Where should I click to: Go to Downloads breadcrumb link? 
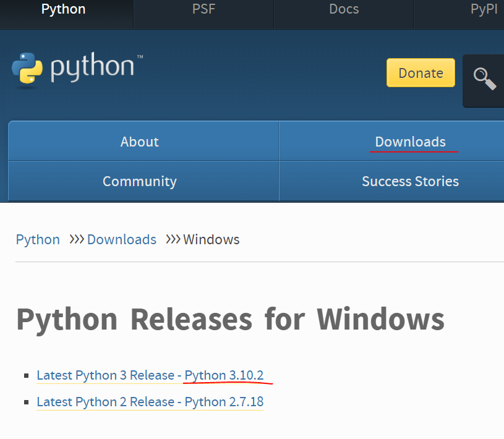122,240
